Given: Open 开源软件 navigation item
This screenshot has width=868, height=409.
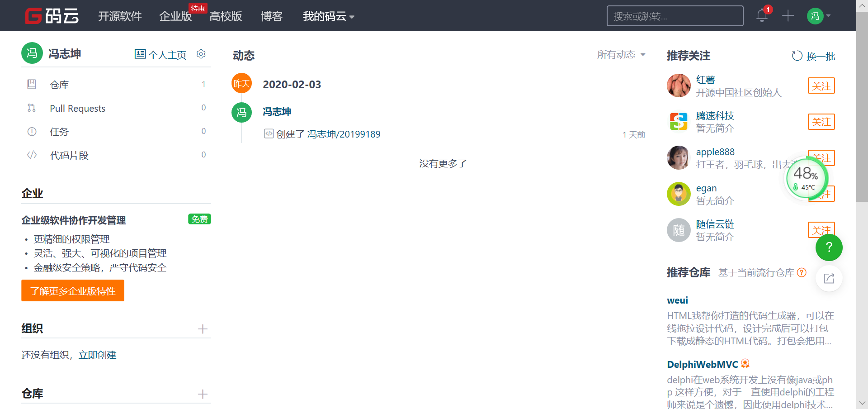Looking at the screenshot, I should (x=120, y=16).
